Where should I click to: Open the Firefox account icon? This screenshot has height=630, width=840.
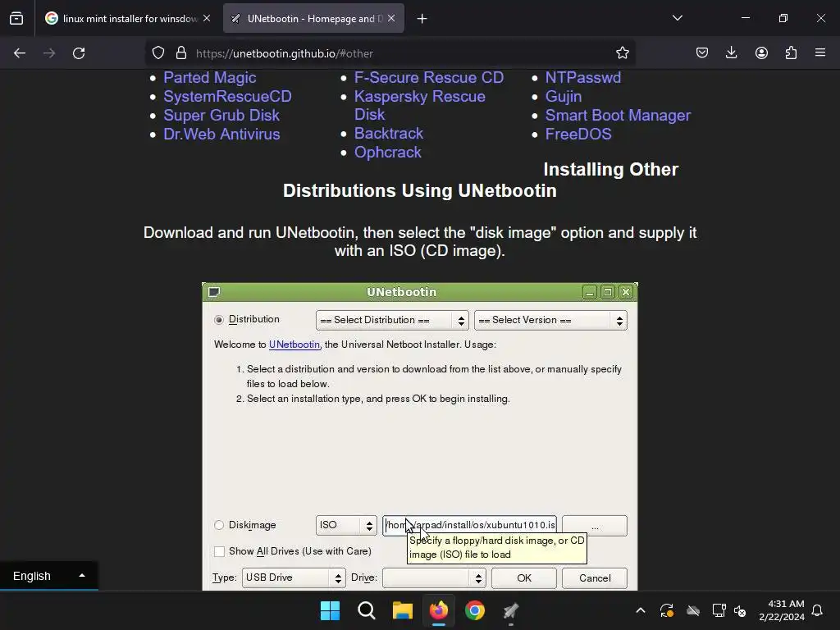click(x=761, y=53)
